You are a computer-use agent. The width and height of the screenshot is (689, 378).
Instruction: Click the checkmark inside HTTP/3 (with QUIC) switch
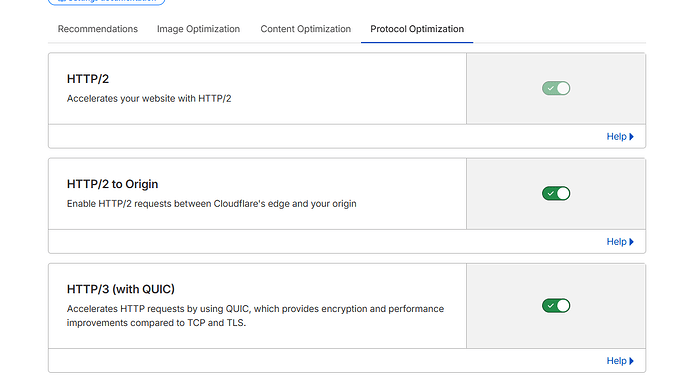tap(551, 305)
